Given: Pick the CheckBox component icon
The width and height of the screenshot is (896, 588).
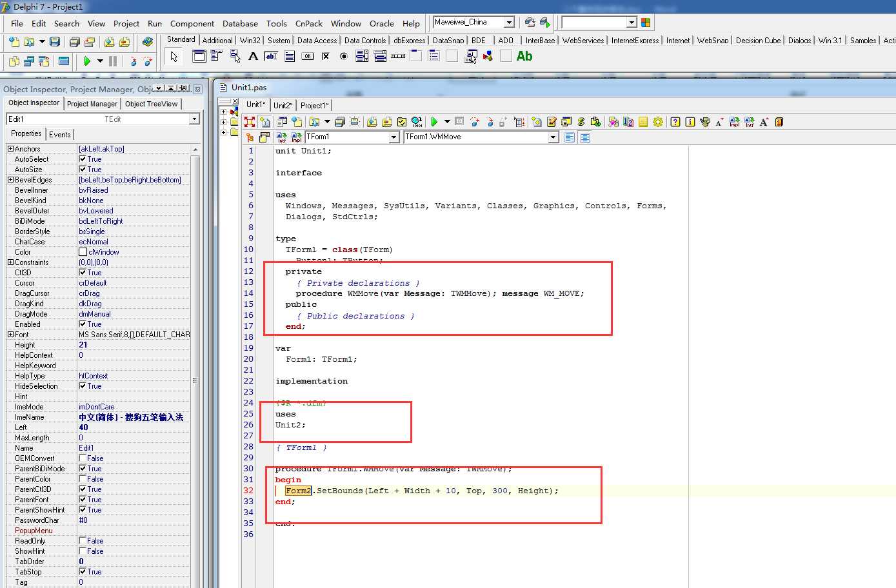Looking at the screenshot, I should click(x=326, y=57).
